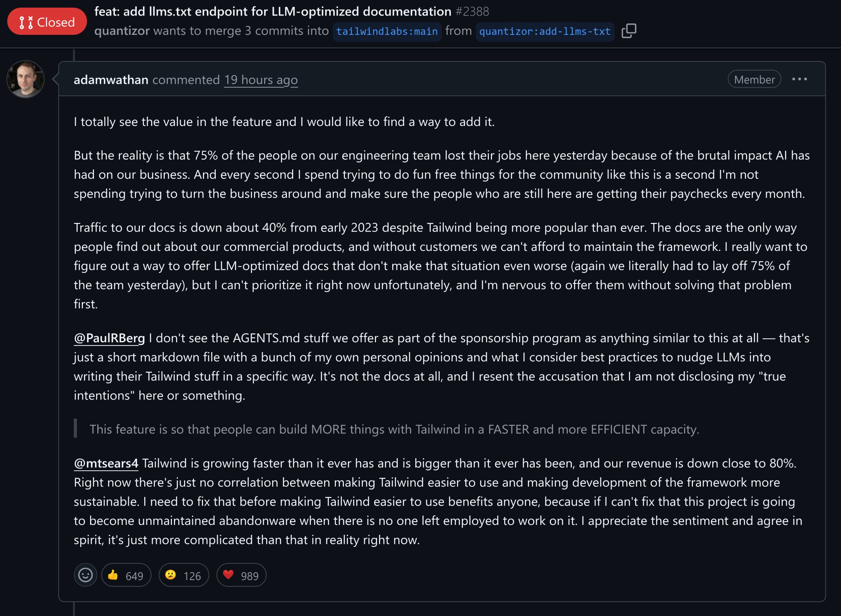The image size is (841, 616).
Task: Copy the head branch name icon
Action: pos(629,31)
